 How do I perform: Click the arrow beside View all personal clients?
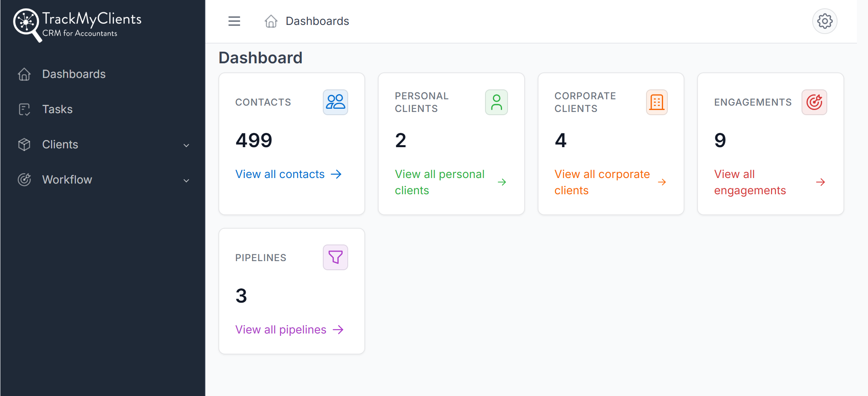502,182
